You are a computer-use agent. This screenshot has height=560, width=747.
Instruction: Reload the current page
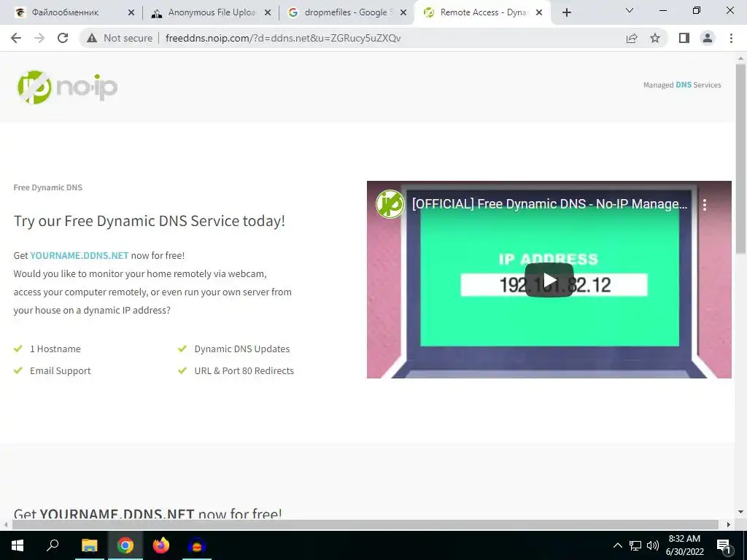click(x=63, y=38)
